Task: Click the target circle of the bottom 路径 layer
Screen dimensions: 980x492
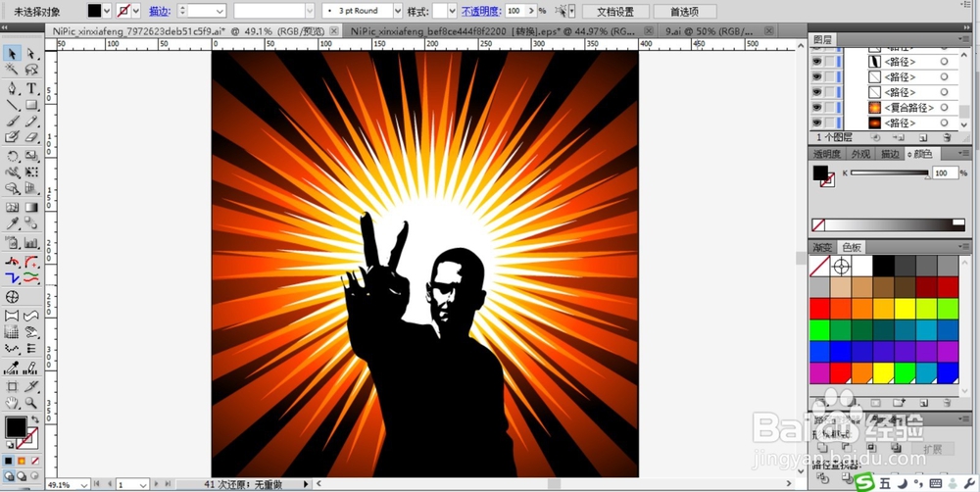Action: point(944,123)
